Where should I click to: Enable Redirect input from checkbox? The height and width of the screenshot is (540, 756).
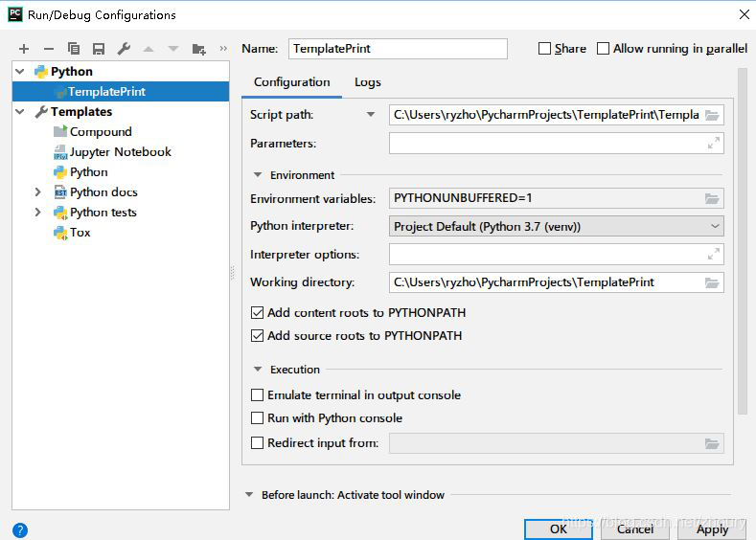coord(258,442)
